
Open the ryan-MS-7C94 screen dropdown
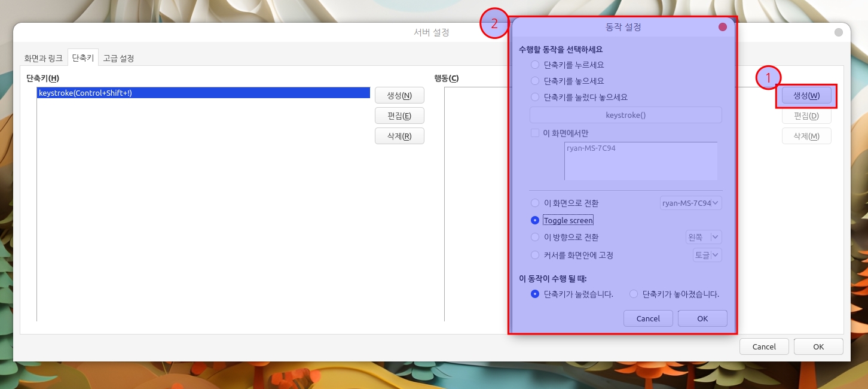pos(690,203)
